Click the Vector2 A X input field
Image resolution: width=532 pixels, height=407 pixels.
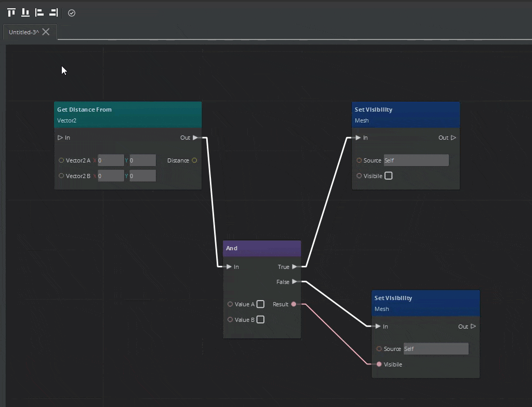(110, 160)
